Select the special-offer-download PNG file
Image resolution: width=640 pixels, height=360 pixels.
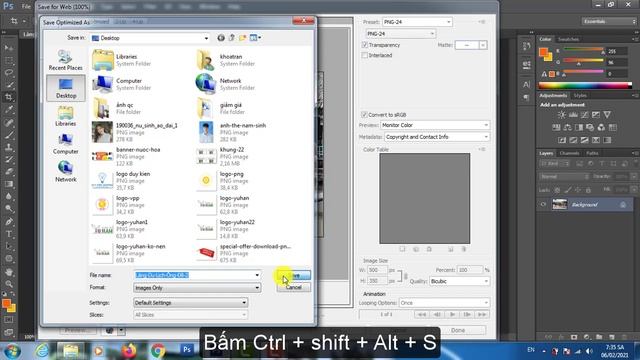click(x=244, y=253)
